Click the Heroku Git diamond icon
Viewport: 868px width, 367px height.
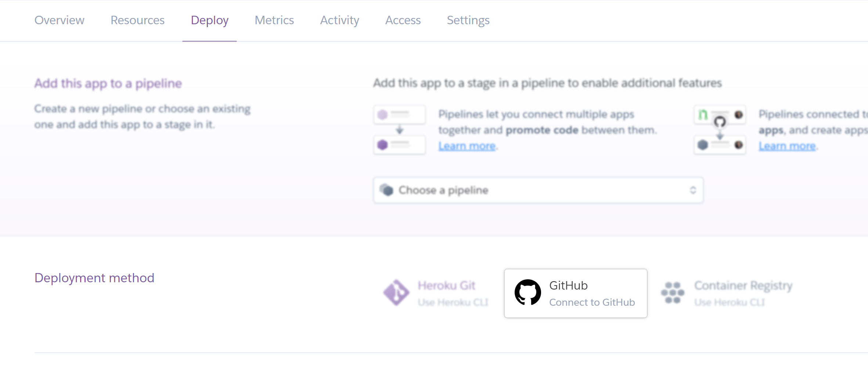tap(396, 293)
